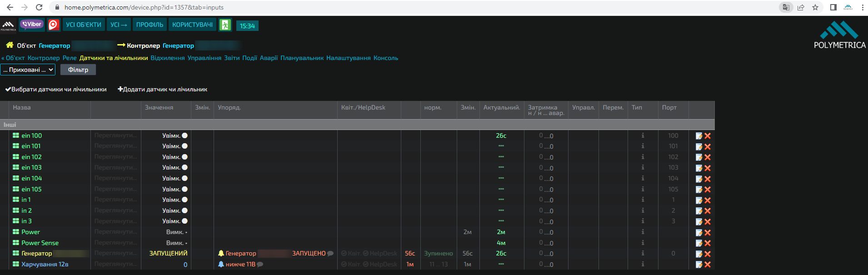Screen dimensions: 868x275
Task: Switch to the Відхилення tab
Action: [x=168, y=58]
